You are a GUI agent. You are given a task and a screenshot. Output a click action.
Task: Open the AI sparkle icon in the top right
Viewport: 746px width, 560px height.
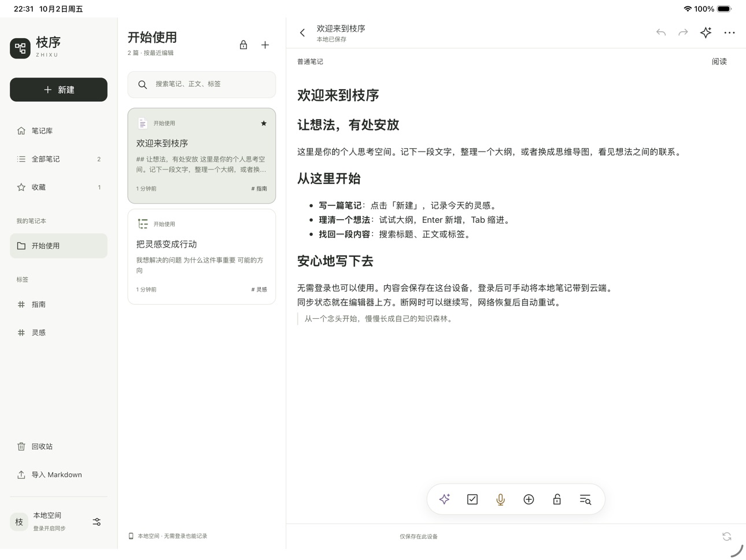[706, 32]
